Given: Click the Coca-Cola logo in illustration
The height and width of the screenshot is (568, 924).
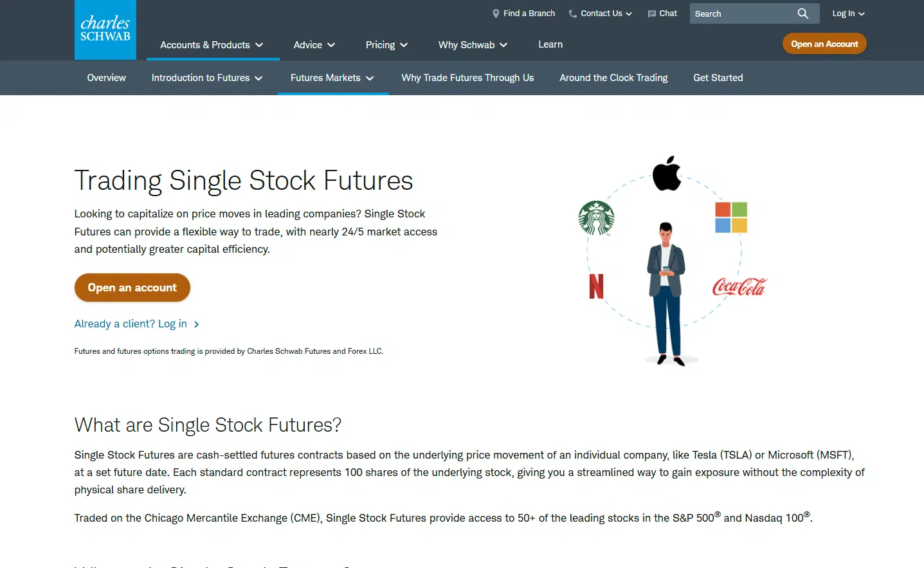Looking at the screenshot, I should tap(739, 287).
